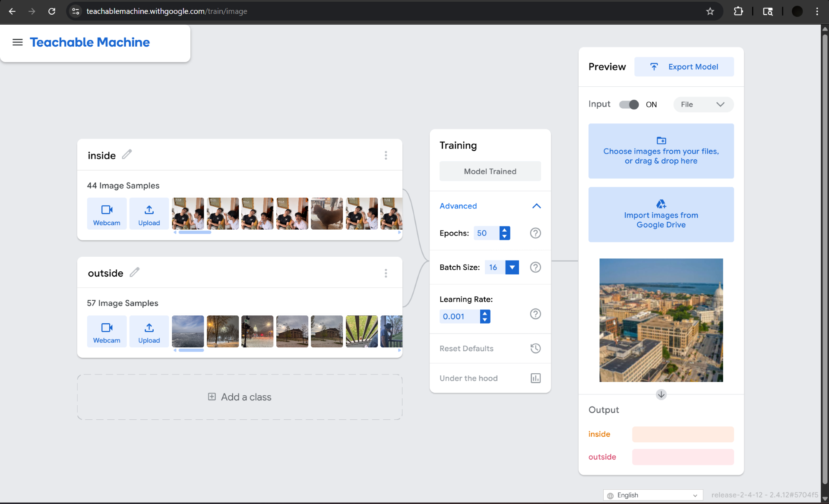Open three-dot options menu for outside class
This screenshot has height=504, width=829.
386,273
